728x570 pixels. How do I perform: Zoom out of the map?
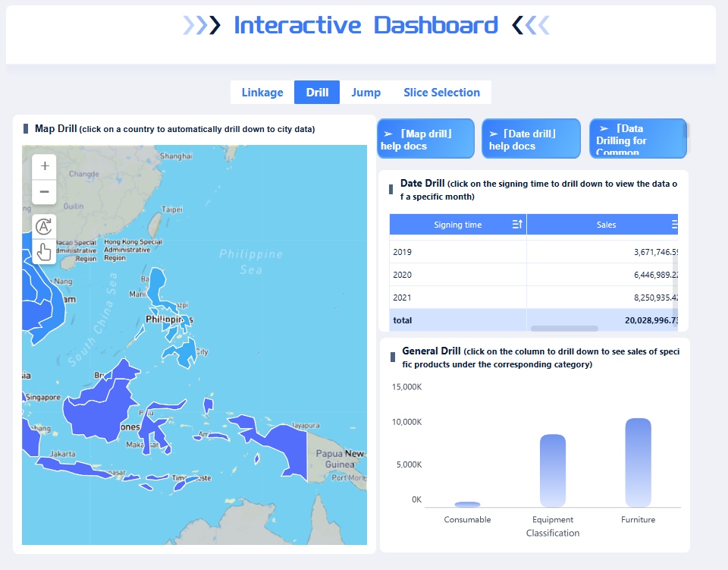click(x=44, y=191)
